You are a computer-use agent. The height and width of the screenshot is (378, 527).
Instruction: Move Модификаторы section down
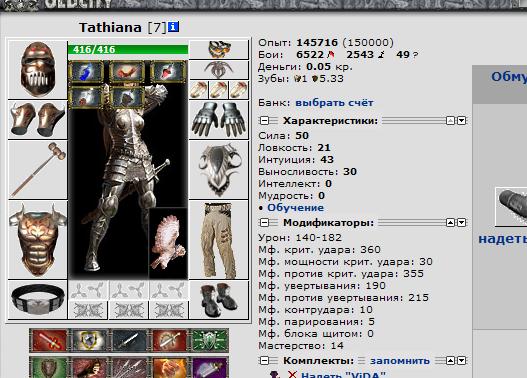pos(461,222)
